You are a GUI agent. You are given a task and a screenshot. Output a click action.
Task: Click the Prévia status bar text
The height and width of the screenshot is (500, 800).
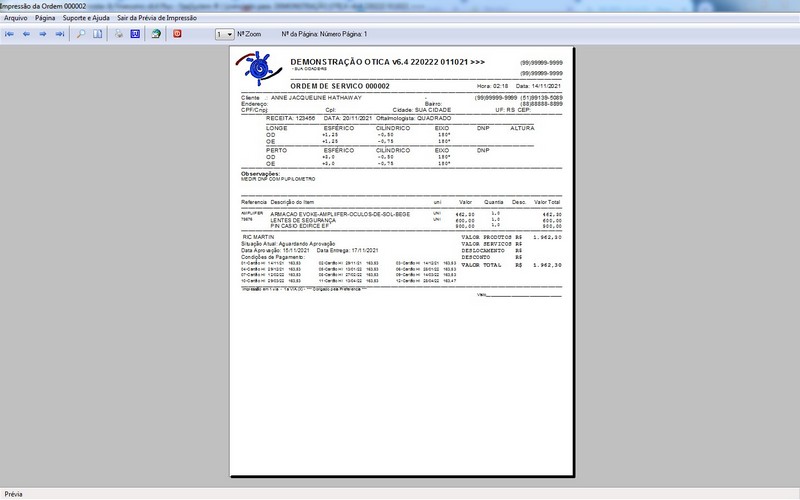13,494
